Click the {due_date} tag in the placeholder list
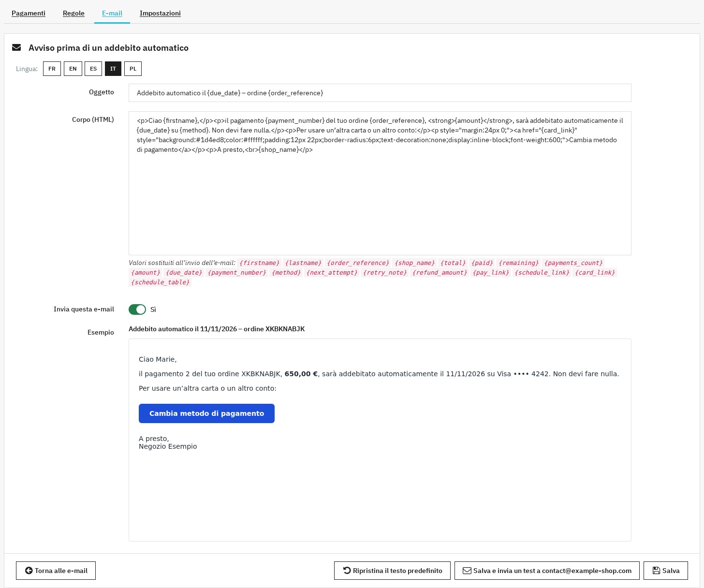This screenshot has height=588, width=704. [x=184, y=273]
